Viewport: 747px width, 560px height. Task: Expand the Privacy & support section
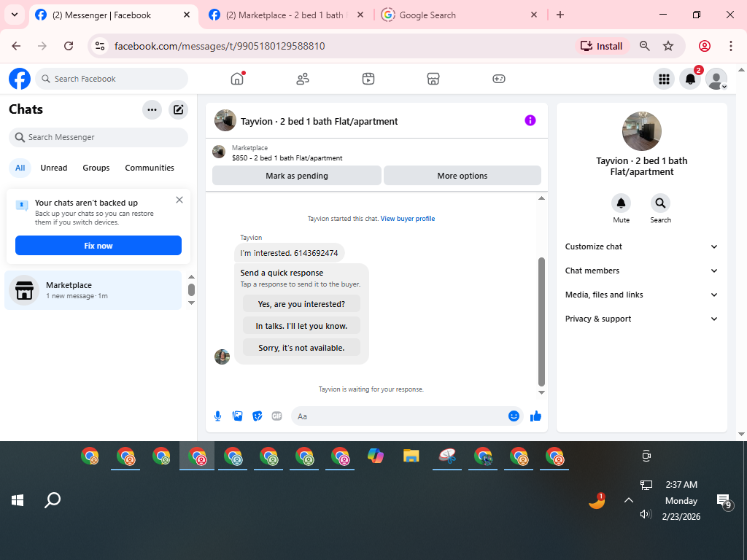pos(641,319)
